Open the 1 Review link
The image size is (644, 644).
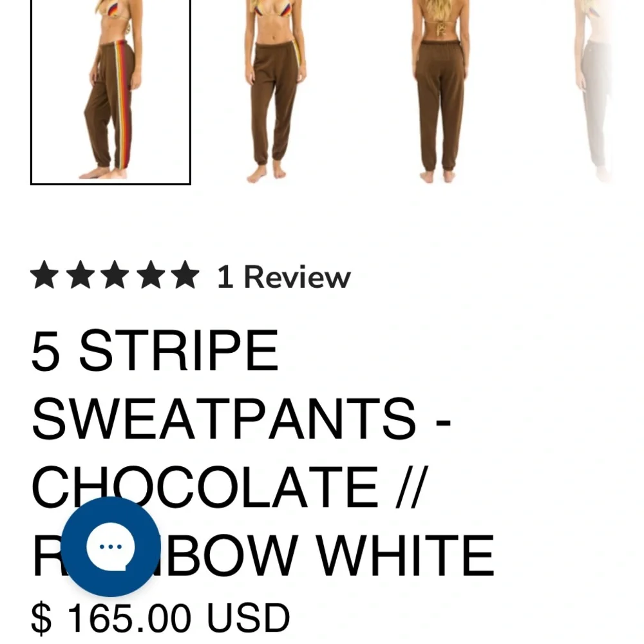(284, 277)
